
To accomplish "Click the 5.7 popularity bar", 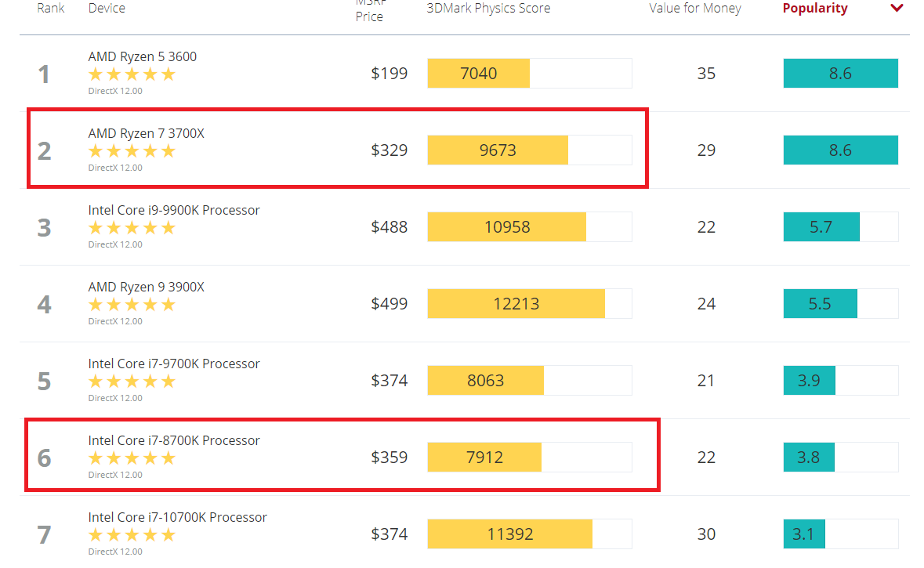I will [821, 227].
